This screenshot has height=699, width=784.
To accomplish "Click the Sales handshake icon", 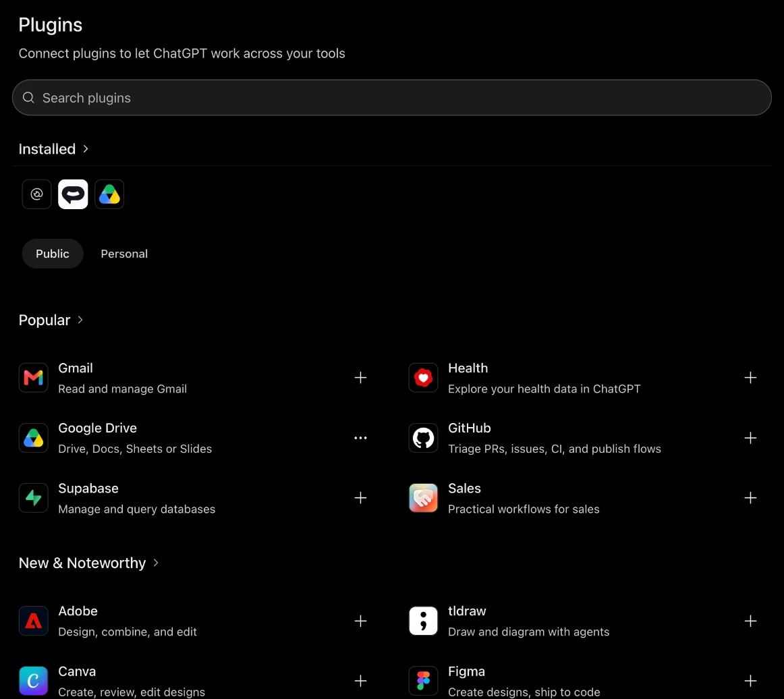I will [x=423, y=498].
